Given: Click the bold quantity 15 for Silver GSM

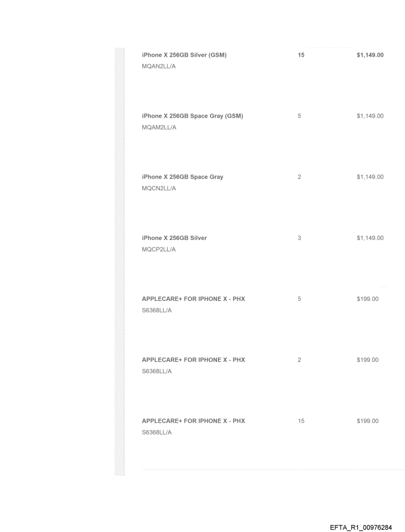Looking at the screenshot, I should coord(301,55).
